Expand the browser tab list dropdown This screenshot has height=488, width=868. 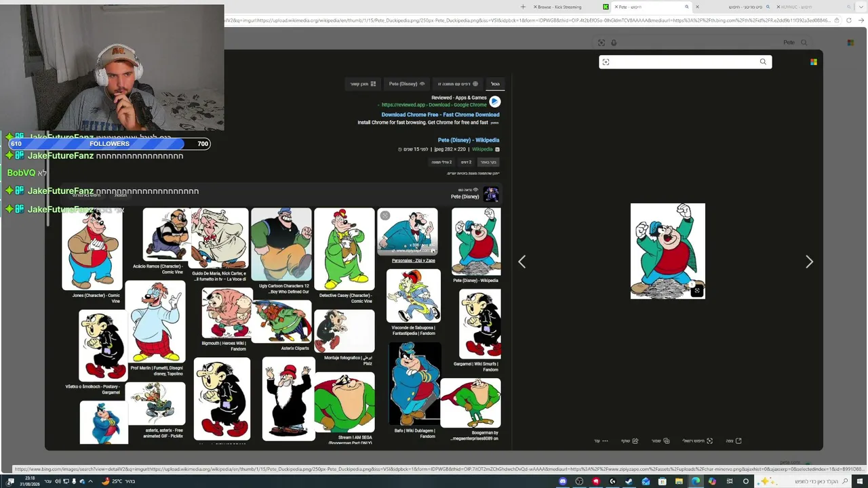(x=862, y=7)
